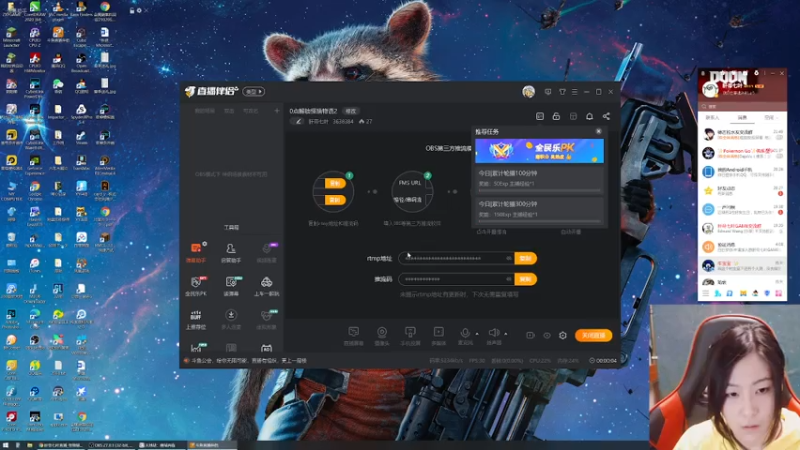Open the skin shirt icon in title bar
This screenshot has width=800, height=450.
(562, 92)
